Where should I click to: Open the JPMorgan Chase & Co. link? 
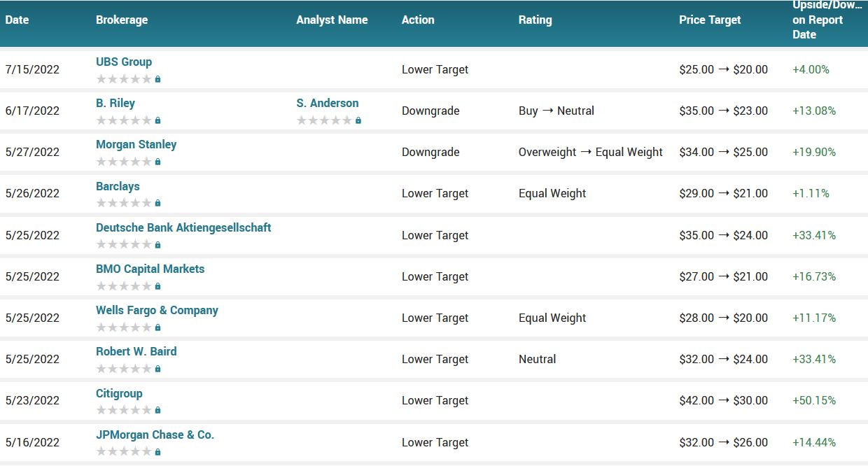click(x=155, y=435)
